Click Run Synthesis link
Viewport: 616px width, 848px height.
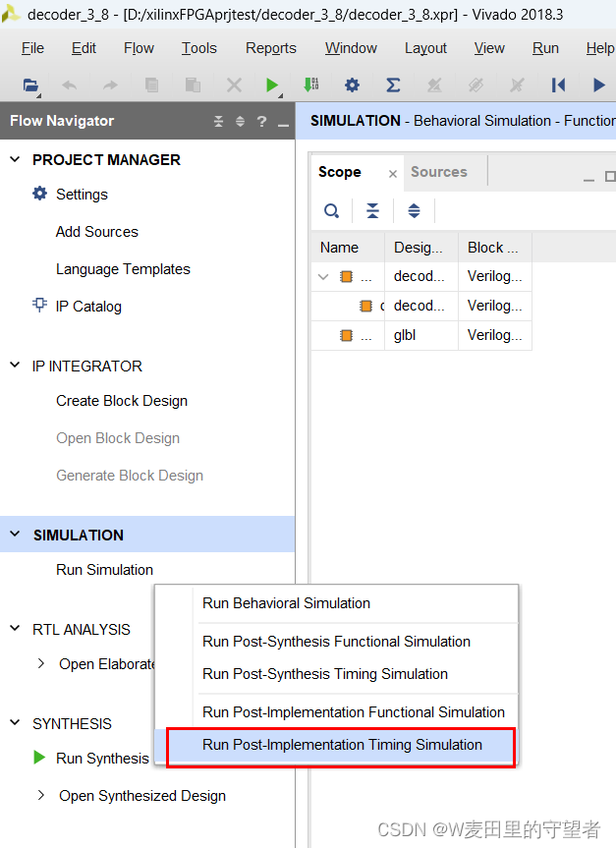(x=102, y=759)
